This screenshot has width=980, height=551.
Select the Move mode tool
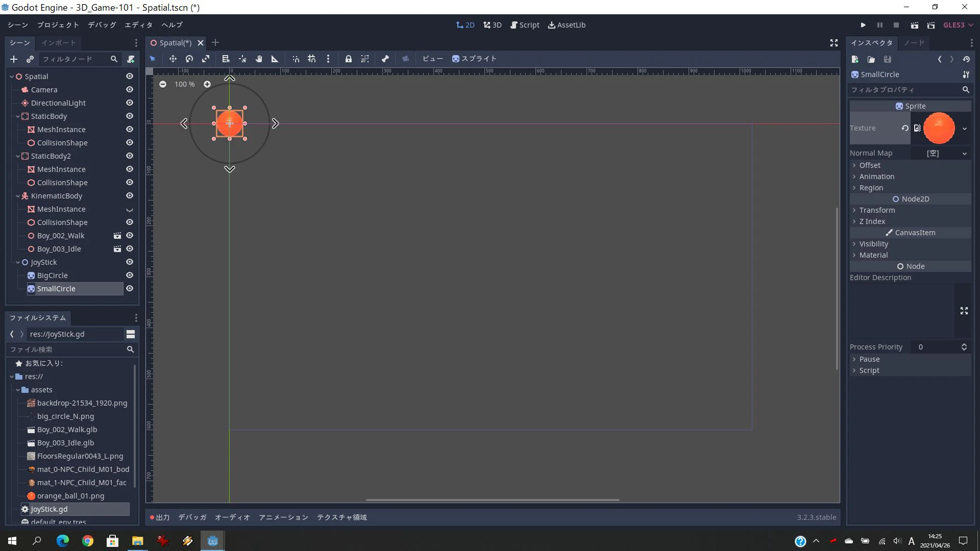coord(173,59)
